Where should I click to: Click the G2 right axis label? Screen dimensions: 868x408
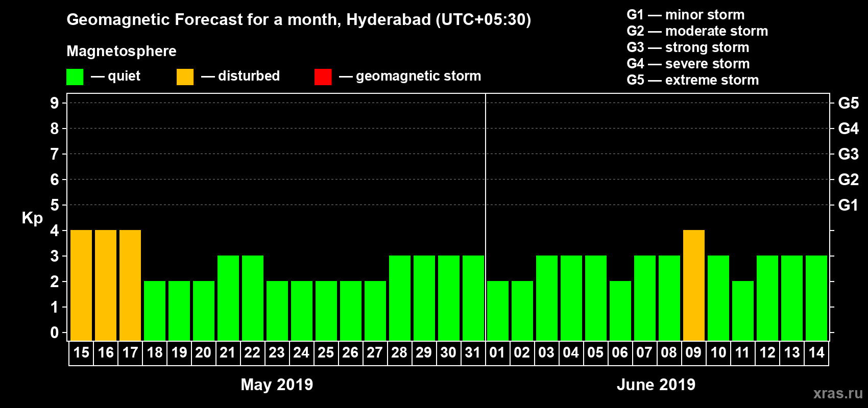pyautogui.click(x=849, y=180)
